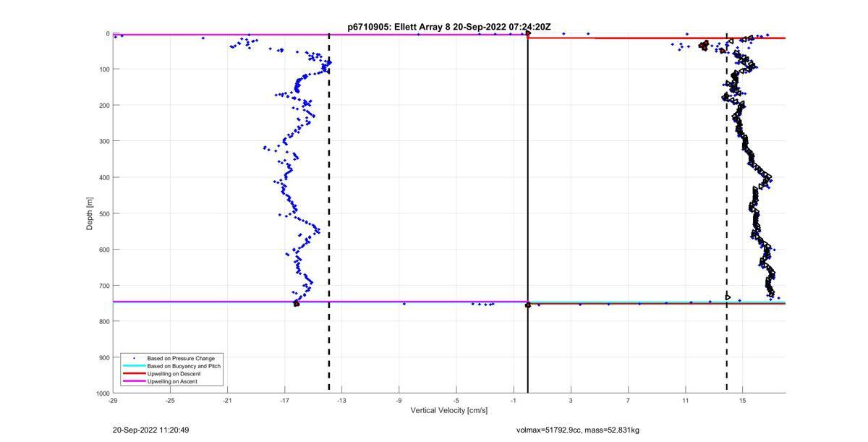This screenshot has width=868, height=442.
Task: Click y-axis tick label '900'
Action: pyautogui.click(x=104, y=357)
